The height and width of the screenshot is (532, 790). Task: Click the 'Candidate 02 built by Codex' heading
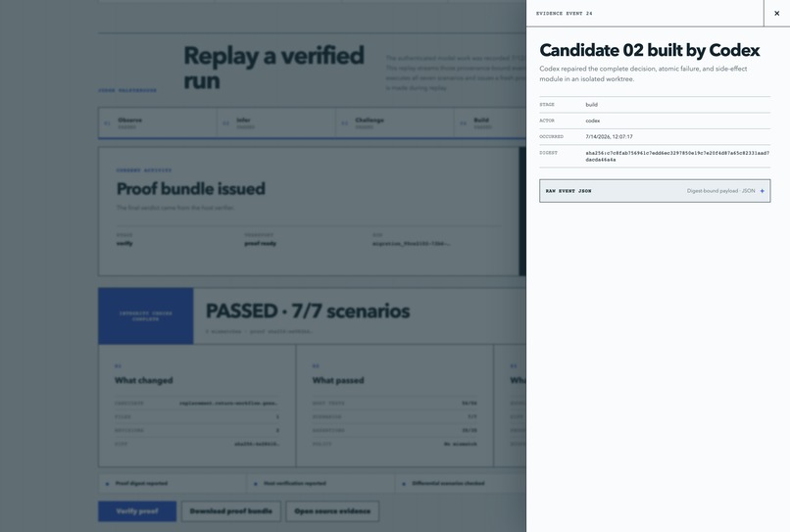pyautogui.click(x=650, y=50)
